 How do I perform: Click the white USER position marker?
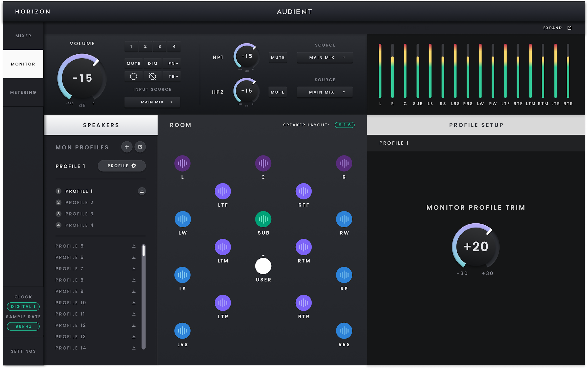(263, 266)
